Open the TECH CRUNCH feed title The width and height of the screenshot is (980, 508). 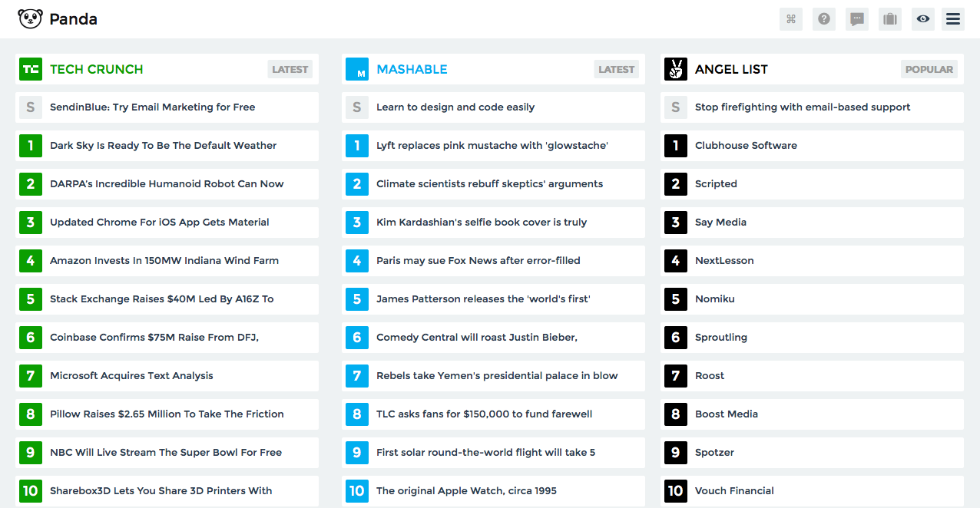click(x=97, y=69)
